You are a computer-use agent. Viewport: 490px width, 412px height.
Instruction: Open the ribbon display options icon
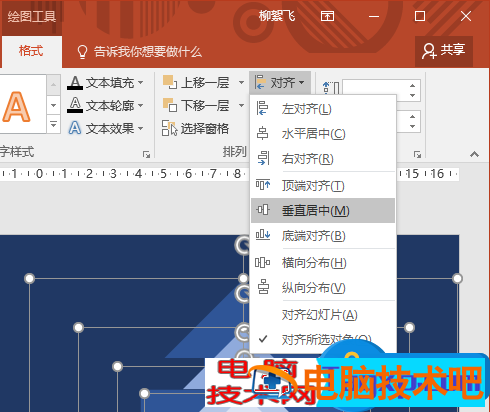click(x=327, y=16)
